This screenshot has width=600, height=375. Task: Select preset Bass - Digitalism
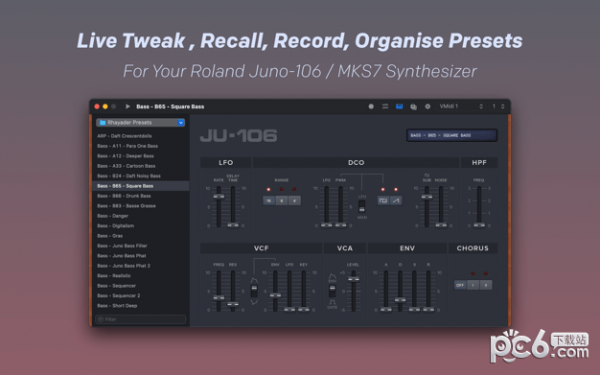pos(140,226)
